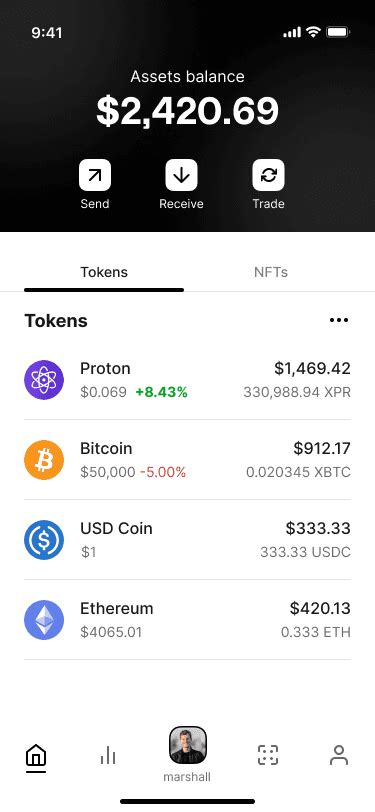The height and width of the screenshot is (812, 375).
Task: Tap the Assets balance $2,420.69 amount
Action: (x=188, y=111)
